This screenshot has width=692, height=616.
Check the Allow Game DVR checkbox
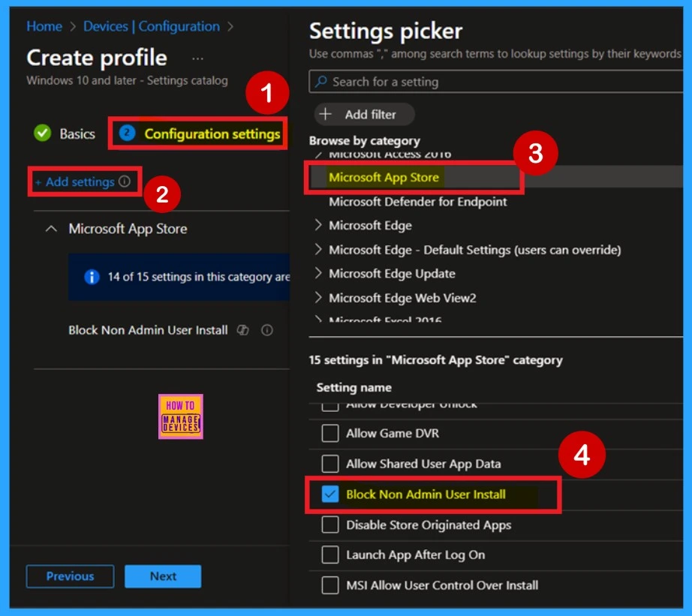click(330, 434)
